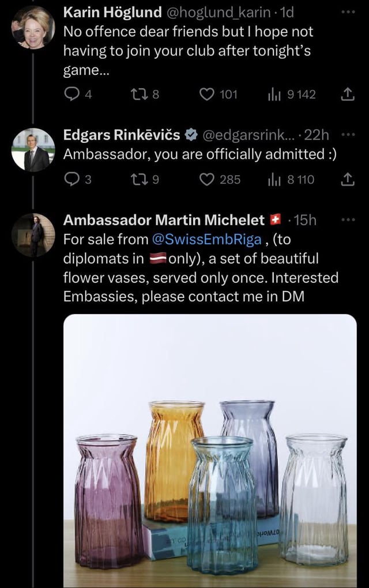View analytics on Karin Höglund's tweet

point(273,94)
